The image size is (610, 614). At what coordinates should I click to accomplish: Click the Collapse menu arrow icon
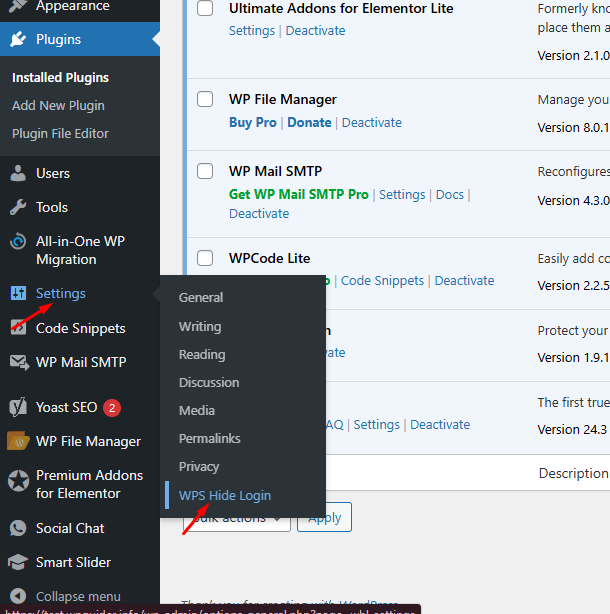click(18, 596)
